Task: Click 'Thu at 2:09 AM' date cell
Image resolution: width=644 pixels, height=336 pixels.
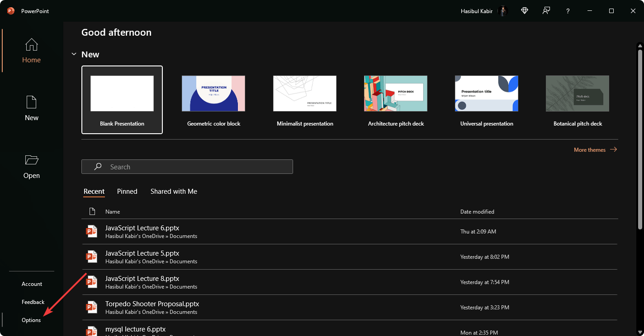Action: tap(478, 232)
